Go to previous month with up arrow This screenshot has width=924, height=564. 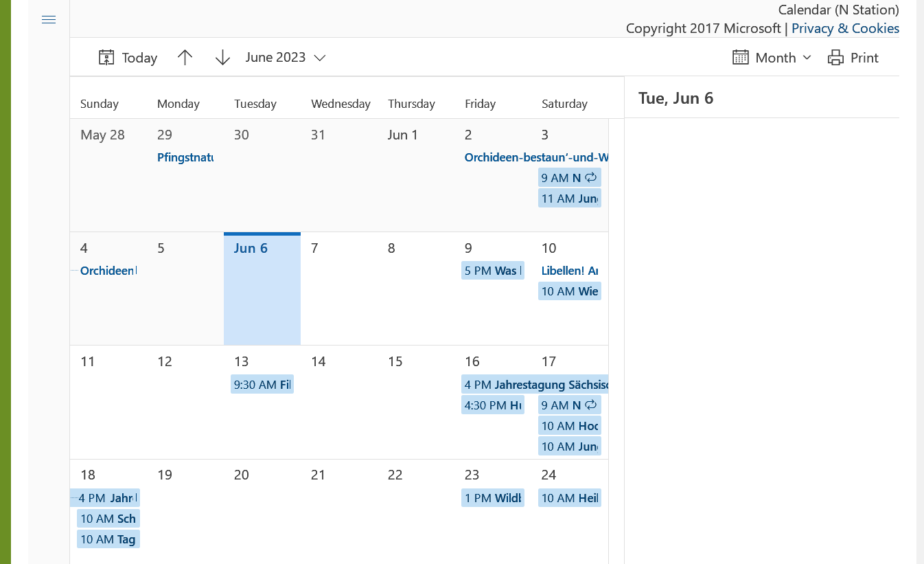(185, 58)
